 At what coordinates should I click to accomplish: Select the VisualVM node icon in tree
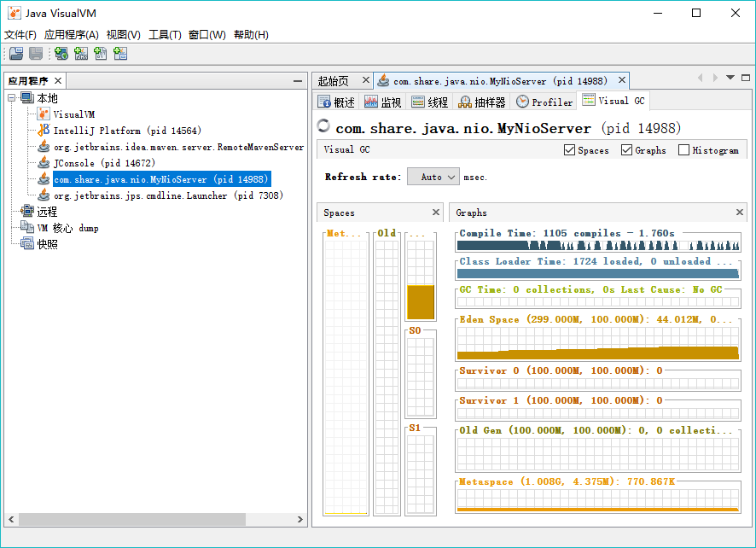[44, 114]
